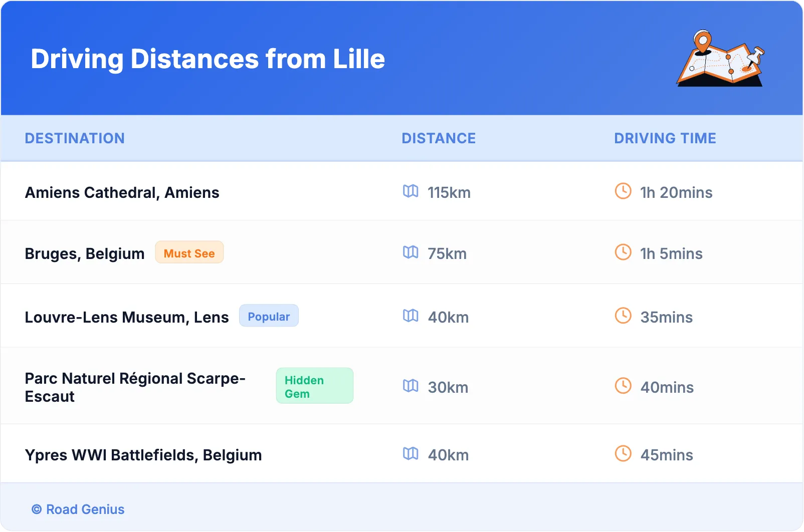This screenshot has height=532, width=804.
Task: Click the DRIVING TIME column header
Action: pos(665,138)
